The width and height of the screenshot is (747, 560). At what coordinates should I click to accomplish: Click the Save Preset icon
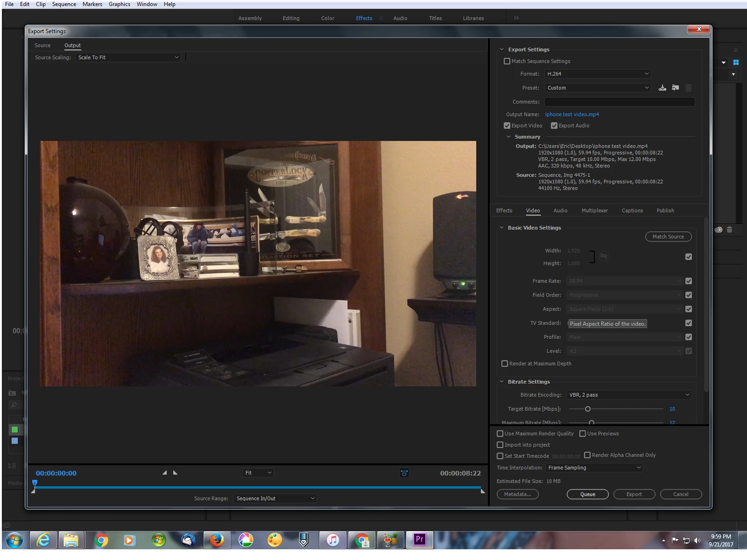click(662, 88)
